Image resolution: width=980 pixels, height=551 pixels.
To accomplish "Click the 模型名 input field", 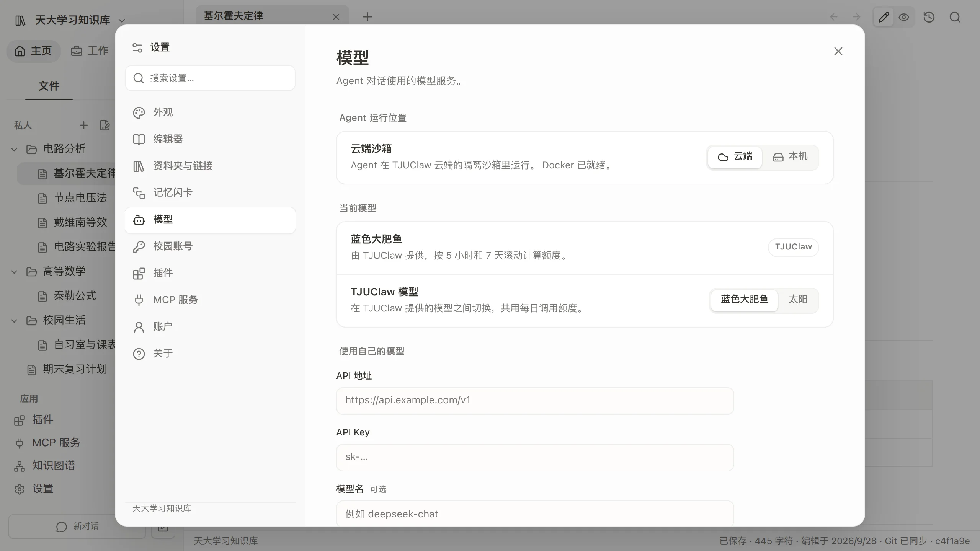I will tap(535, 514).
